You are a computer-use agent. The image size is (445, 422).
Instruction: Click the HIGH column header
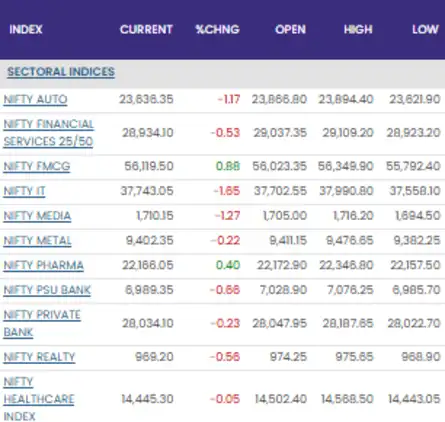tap(358, 29)
